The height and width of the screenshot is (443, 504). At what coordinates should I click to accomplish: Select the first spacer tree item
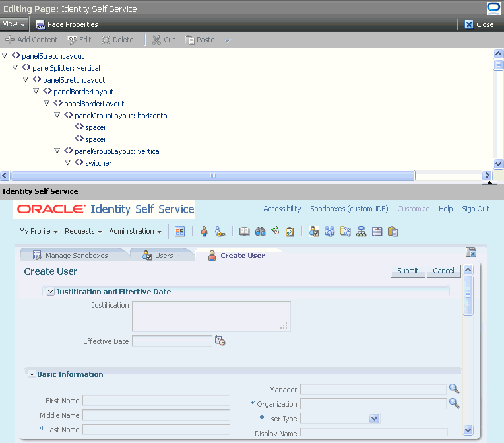[96, 127]
